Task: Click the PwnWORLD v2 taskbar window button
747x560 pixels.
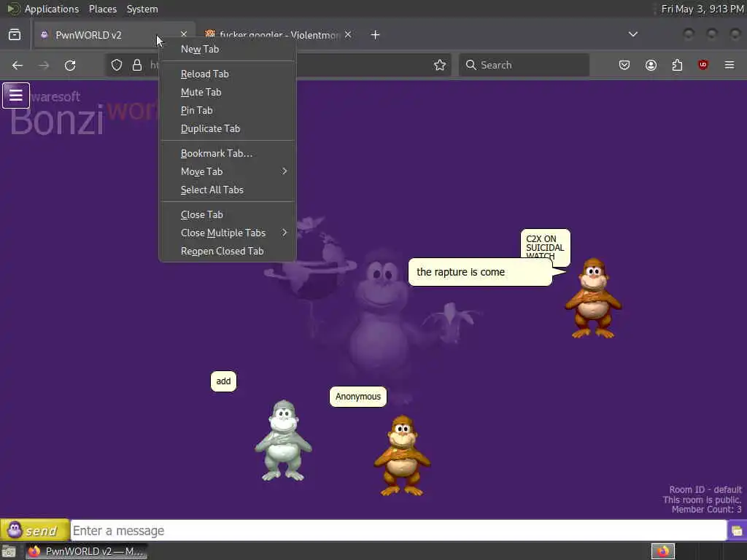Action: coord(86,551)
